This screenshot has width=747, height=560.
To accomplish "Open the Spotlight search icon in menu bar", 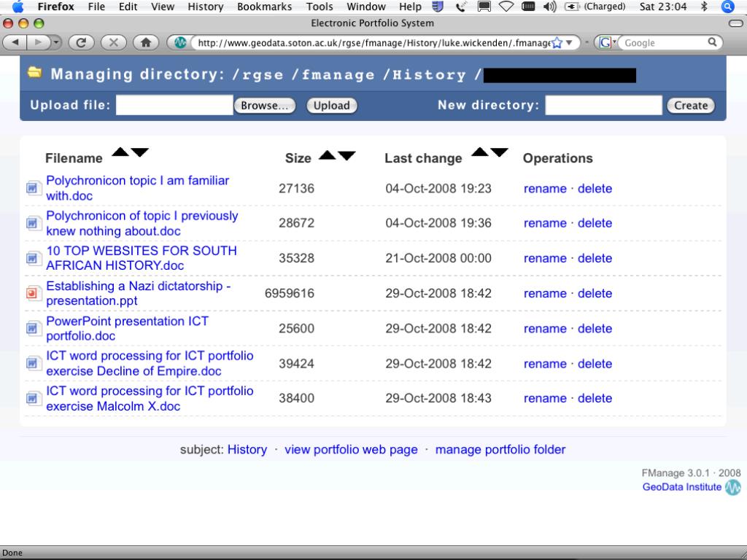I will (x=727, y=7).
